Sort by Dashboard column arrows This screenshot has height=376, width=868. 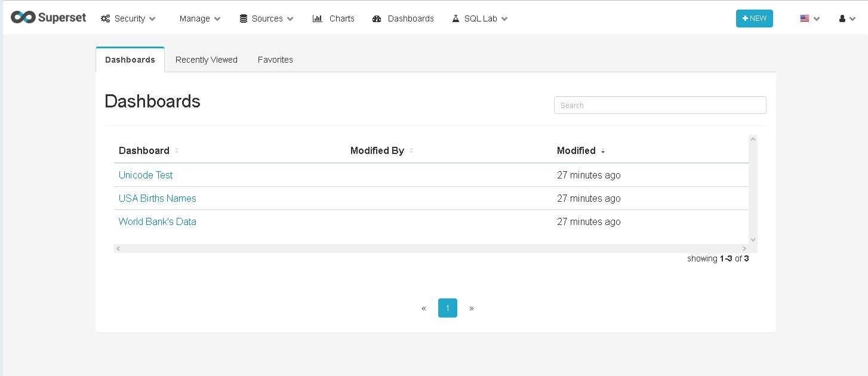177,150
